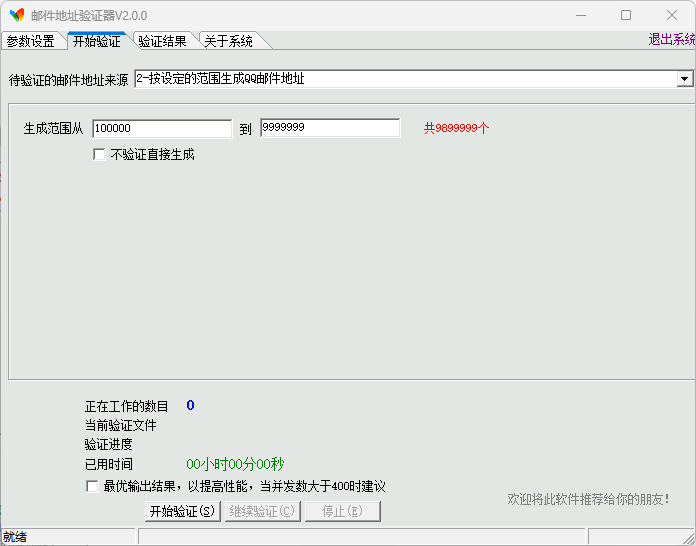Image resolution: width=696 pixels, height=546 pixels.
Task: Click the 正在工作的数目 label
Action: point(127,406)
